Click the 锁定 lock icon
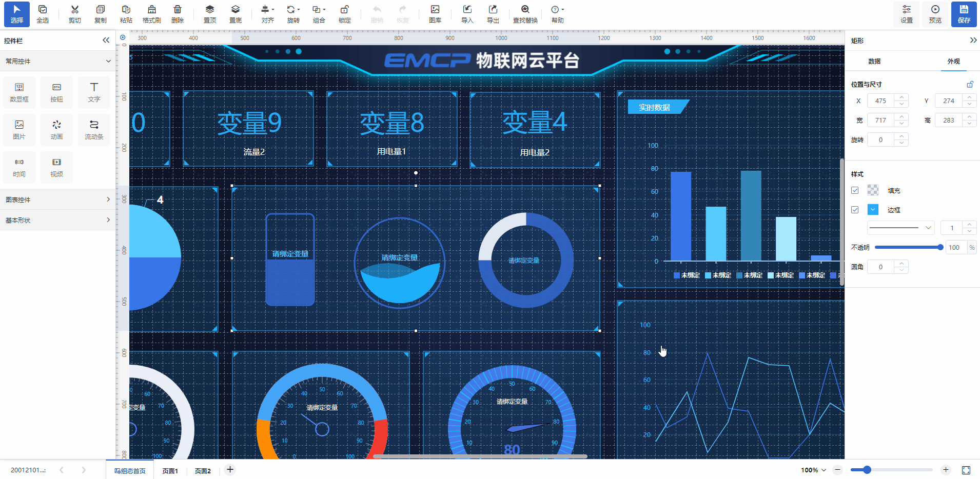980x479 pixels. [x=345, y=14]
